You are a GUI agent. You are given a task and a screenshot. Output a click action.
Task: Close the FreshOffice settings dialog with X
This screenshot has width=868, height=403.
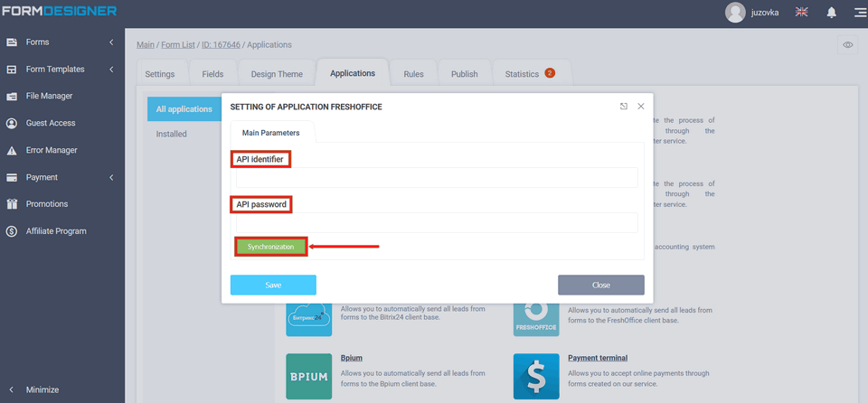tap(641, 107)
